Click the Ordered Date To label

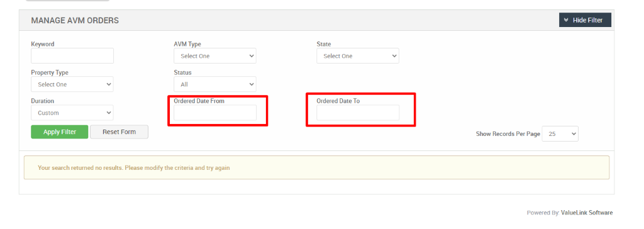point(338,101)
